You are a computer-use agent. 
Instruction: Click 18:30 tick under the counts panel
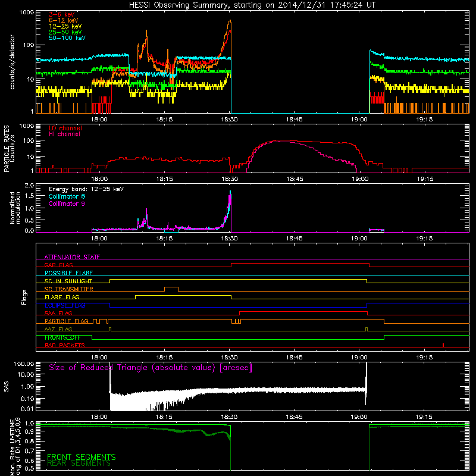click(x=230, y=120)
